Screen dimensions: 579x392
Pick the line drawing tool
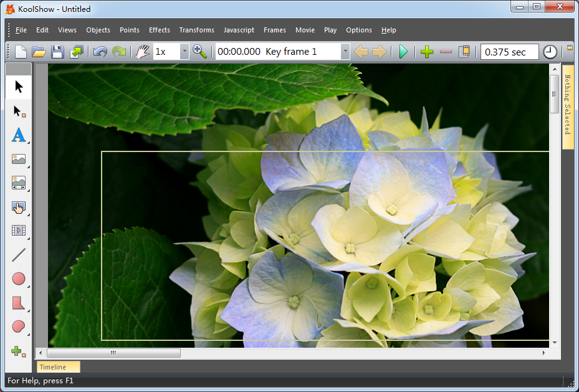tap(19, 255)
